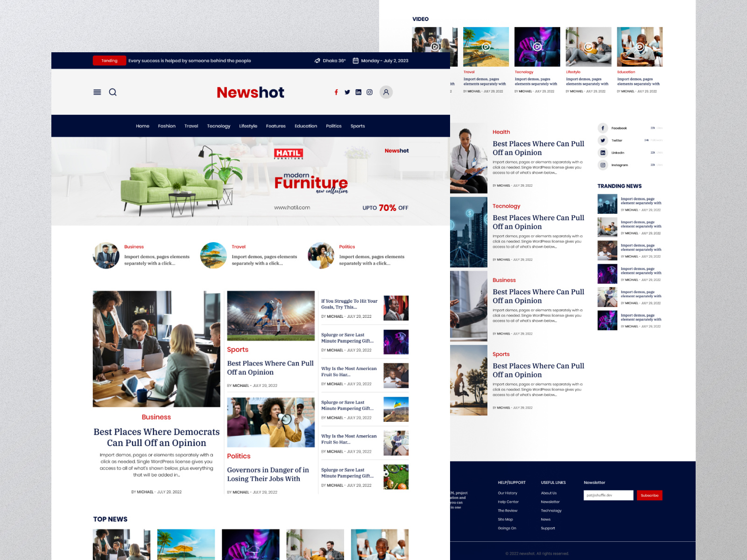
Task: Open Education in the navigation bar
Action: (x=306, y=126)
